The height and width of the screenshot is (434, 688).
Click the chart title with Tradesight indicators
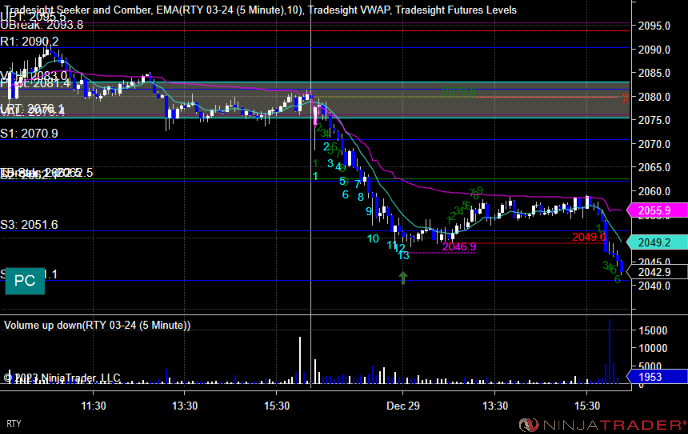click(260, 10)
